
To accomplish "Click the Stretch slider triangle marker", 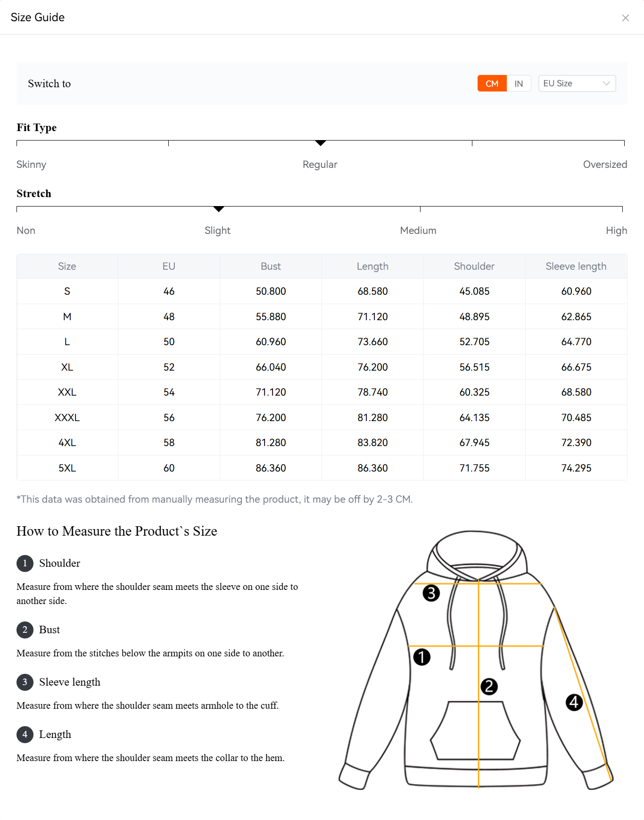I will [x=219, y=208].
